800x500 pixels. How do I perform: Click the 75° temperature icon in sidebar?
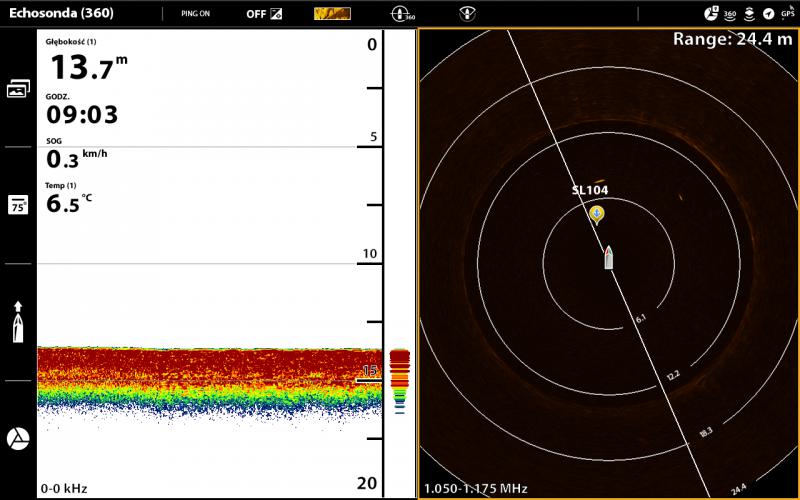(x=17, y=205)
